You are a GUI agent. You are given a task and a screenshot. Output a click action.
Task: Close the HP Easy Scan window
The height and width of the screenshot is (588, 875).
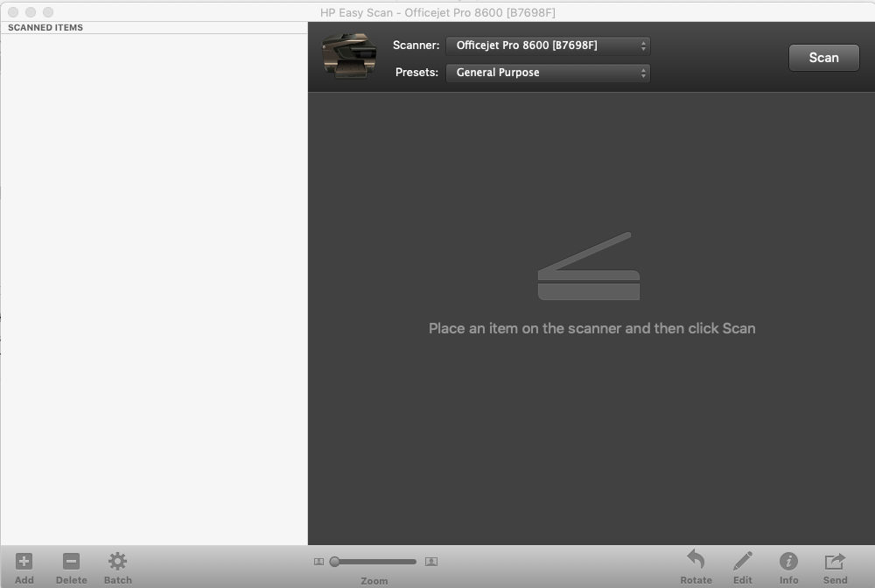[13, 11]
